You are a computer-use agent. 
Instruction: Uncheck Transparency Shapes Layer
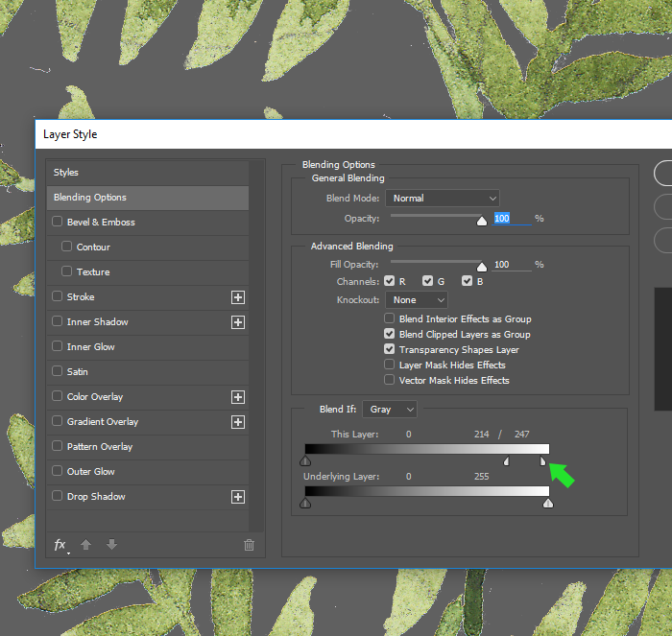[390, 350]
